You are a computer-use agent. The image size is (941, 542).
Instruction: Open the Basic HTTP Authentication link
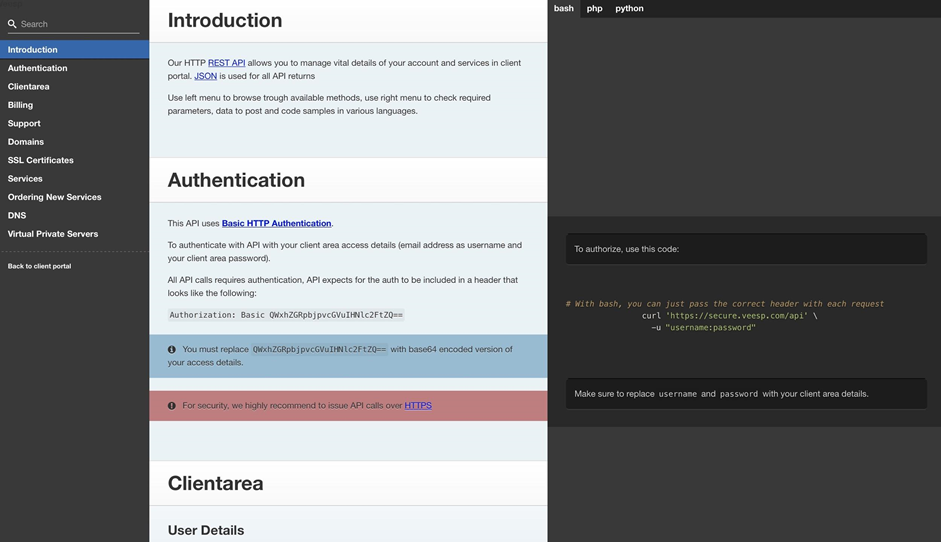(x=276, y=223)
